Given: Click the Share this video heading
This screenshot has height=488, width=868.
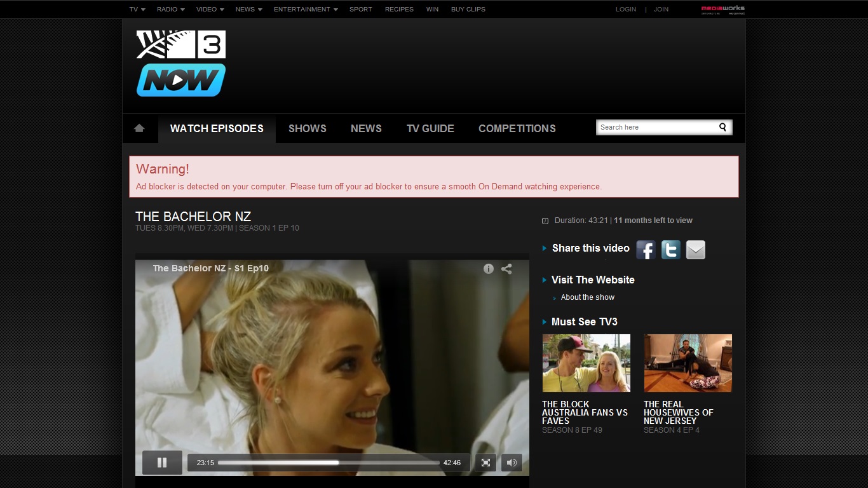Looking at the screenshot, I should [591, 248].
